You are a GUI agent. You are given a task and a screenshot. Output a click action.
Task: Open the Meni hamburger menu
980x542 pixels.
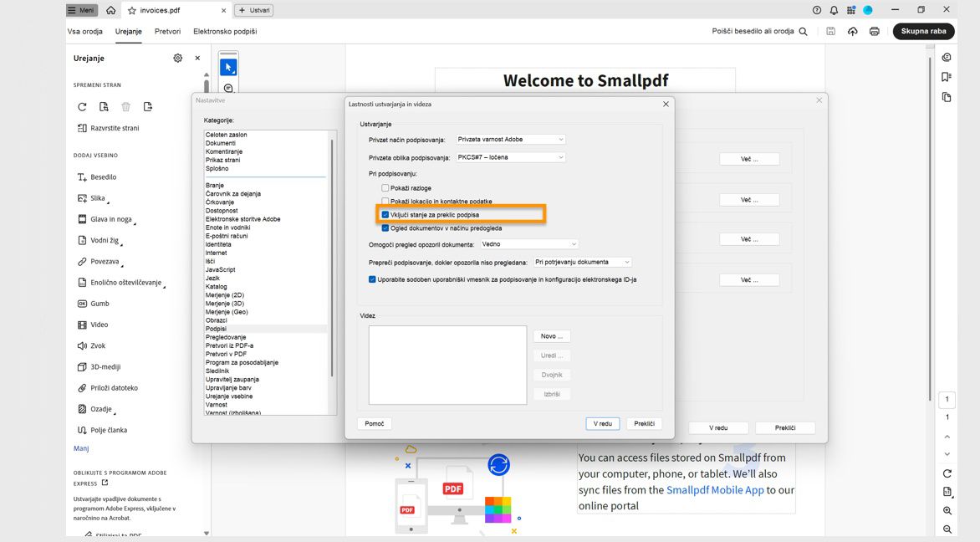coord(81,10)
